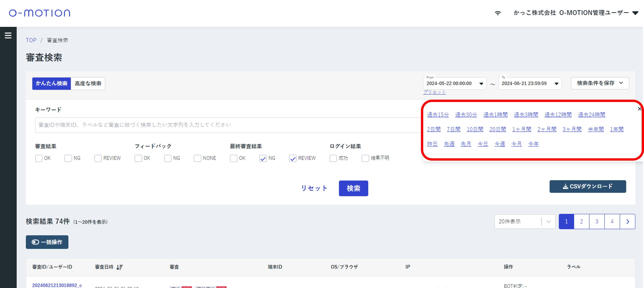Go to next results page arrow
Screen dimensions: 644x288
pyautogui.click(x=627, y=221)
